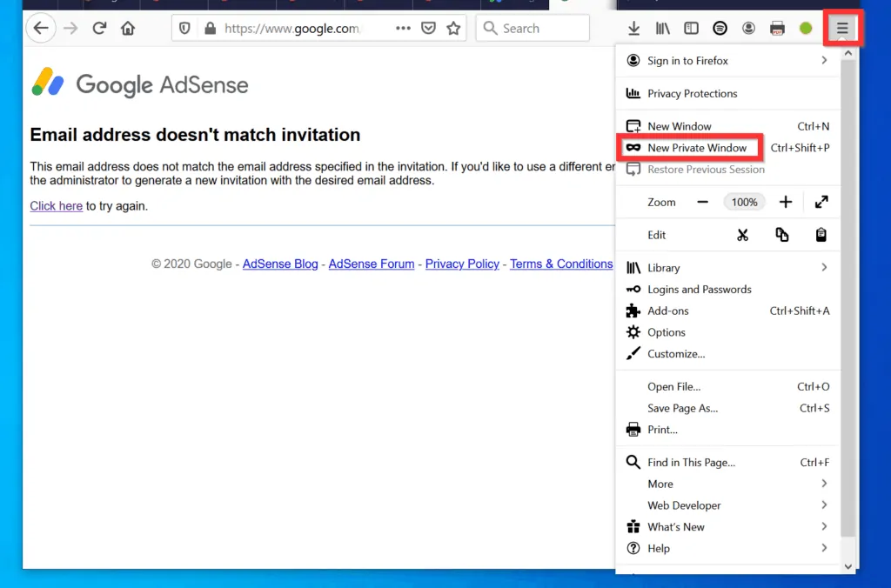Choose Sign in to Firefox
The width and height of the screenshot is (891, 588).
pyautogui.click(x=687, y=60)
